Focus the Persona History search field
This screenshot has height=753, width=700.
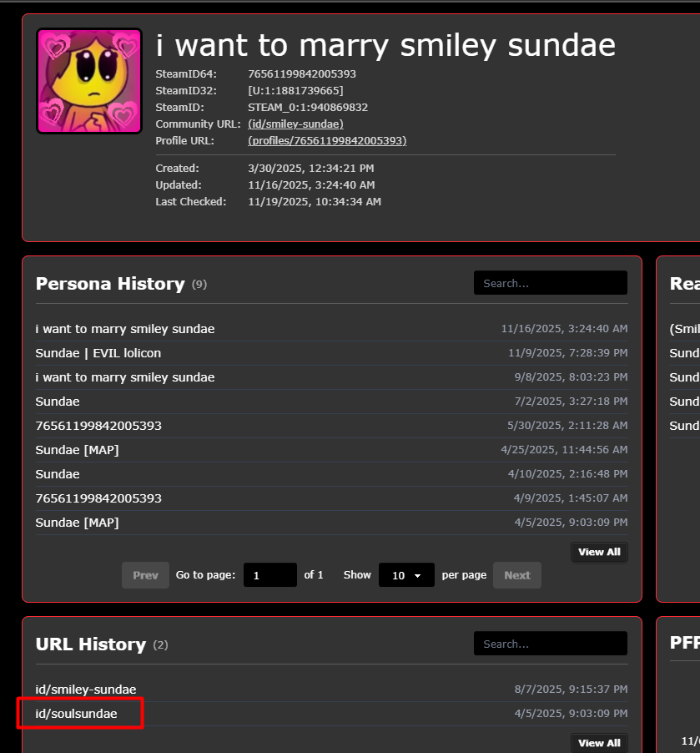click(550, 283)
